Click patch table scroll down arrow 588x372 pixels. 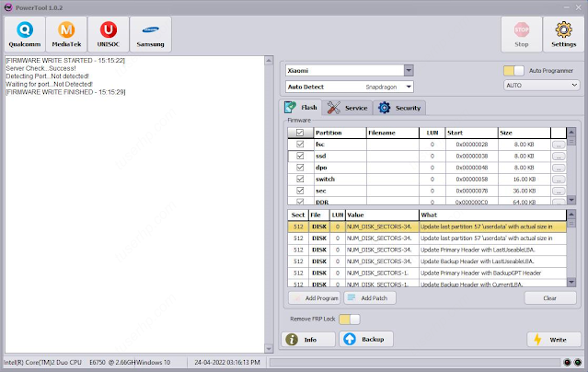[x=571, y=282]
